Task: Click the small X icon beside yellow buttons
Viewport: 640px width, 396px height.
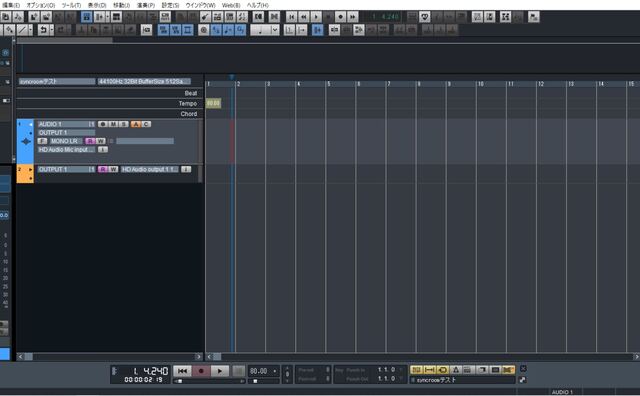Action: click(x=523, y=369)
